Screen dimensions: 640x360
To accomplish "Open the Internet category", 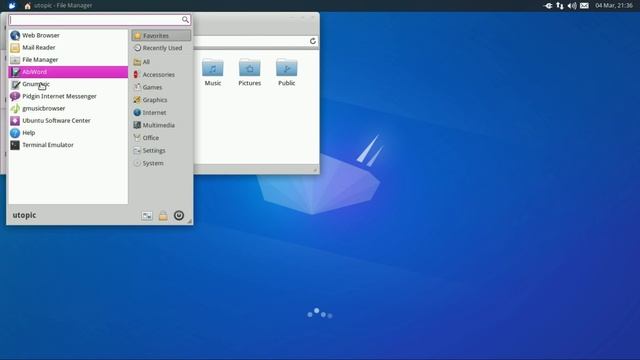I will (161, 113).
